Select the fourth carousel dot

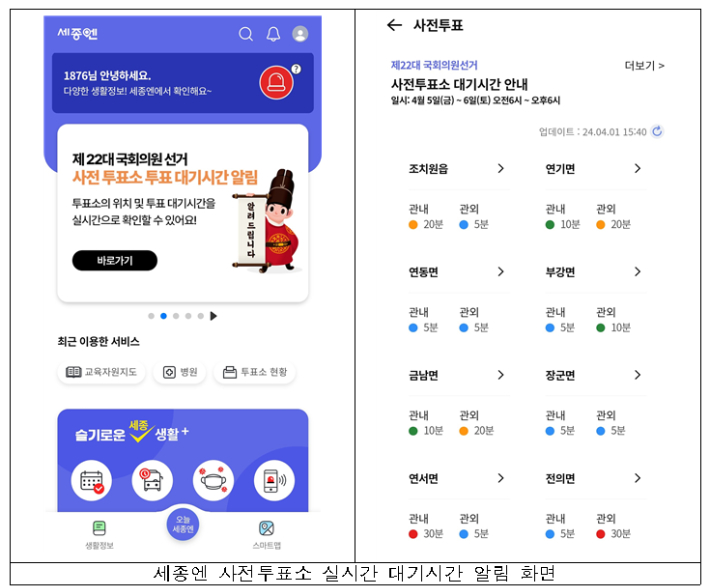[x=188, y=316]
